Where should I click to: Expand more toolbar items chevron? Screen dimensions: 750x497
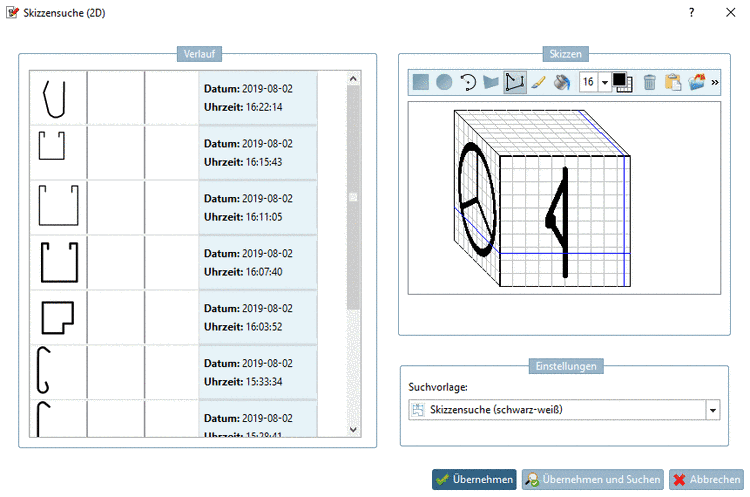715,82
